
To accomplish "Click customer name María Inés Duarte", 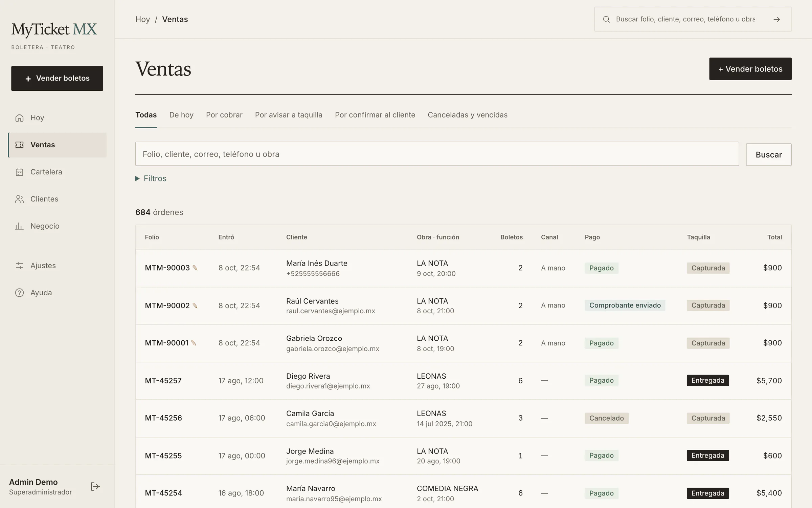I will (x=317, y=263).
